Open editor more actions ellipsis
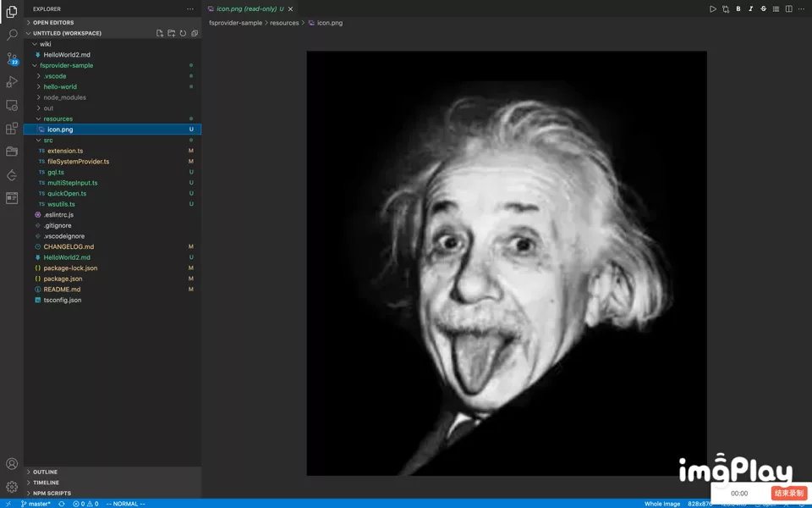 coord(801,8)
